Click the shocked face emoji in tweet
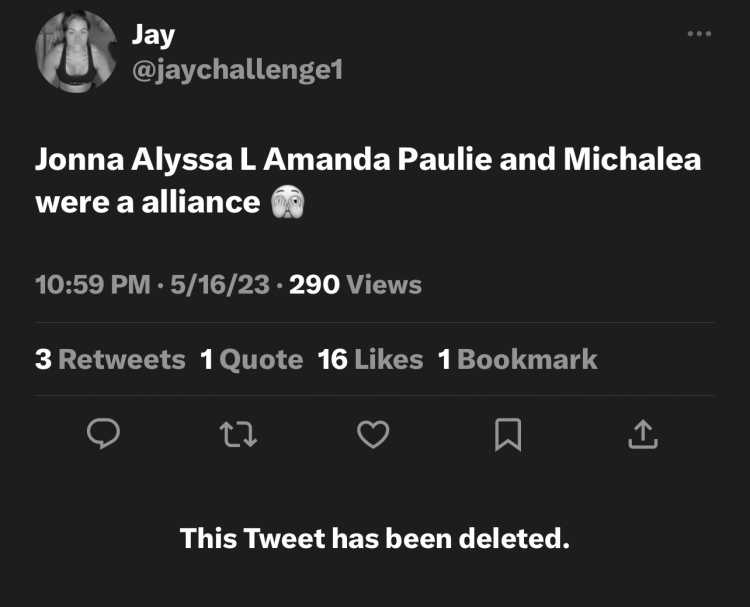The width and height of the screenshot is (750, 607). coord(287,202)
